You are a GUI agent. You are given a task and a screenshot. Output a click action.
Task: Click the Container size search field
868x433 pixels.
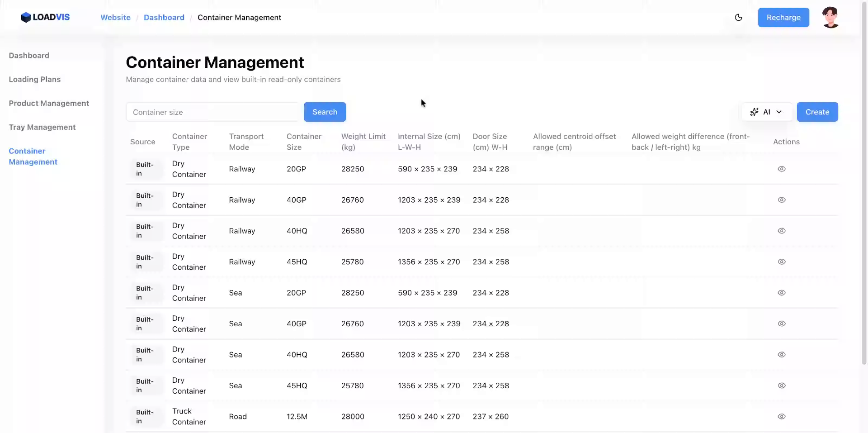(212, 112)
